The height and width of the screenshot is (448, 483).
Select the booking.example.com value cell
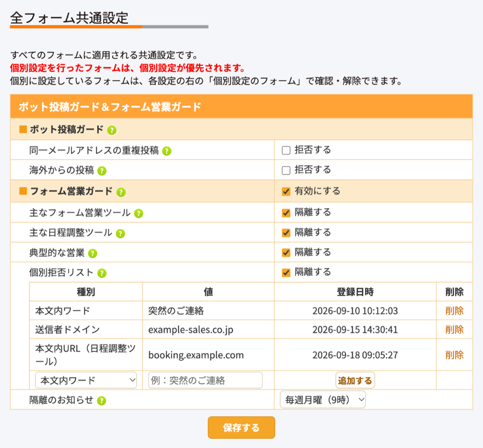pos(208,355)
